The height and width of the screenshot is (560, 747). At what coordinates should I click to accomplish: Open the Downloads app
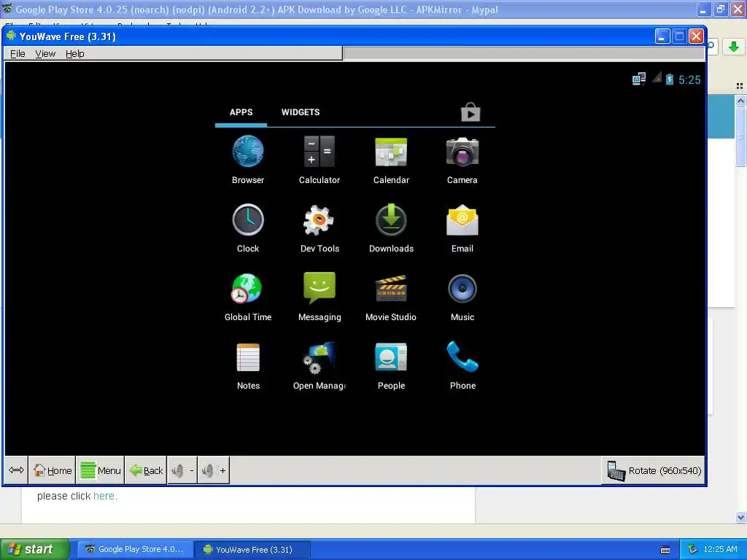point(391,228)
